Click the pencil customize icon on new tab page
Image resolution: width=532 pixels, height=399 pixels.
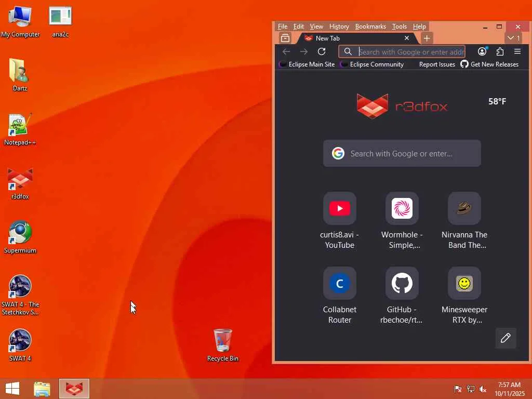point(506,338)
